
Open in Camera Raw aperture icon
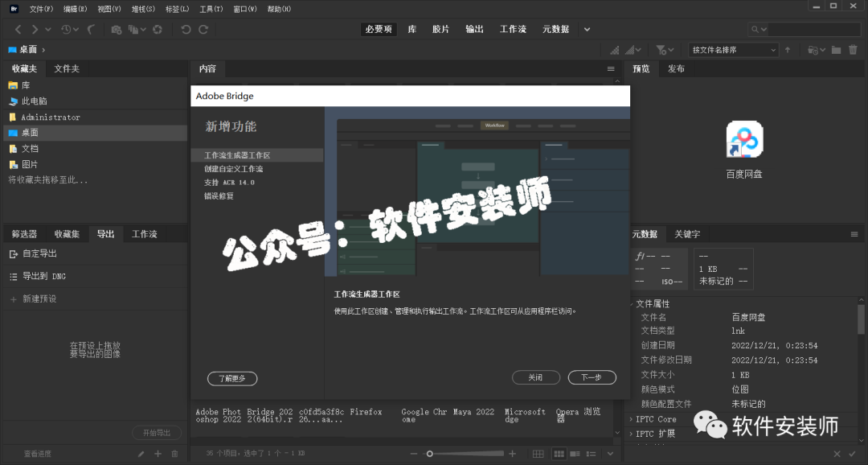[x=158, y=30]
